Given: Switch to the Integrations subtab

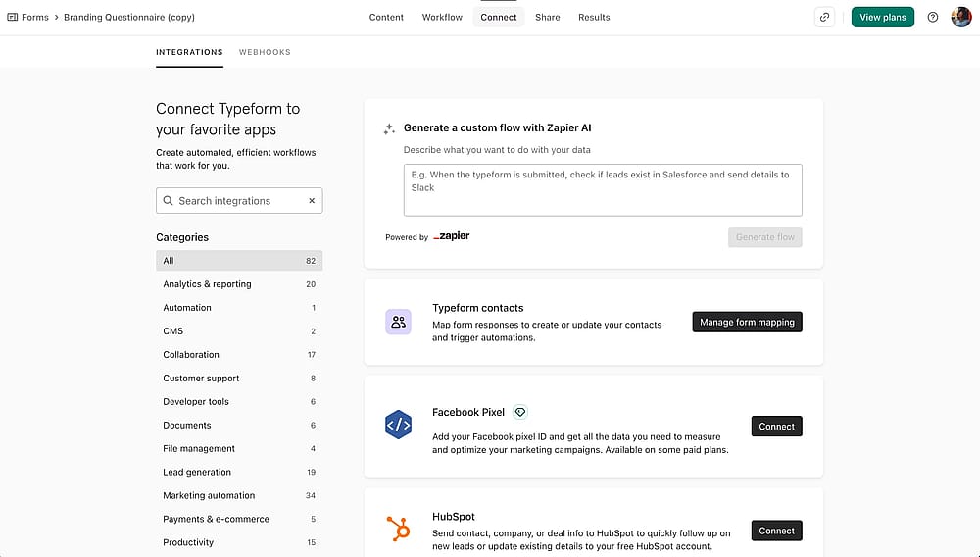Looking at the screenshot, I should [x=189, y=52].
